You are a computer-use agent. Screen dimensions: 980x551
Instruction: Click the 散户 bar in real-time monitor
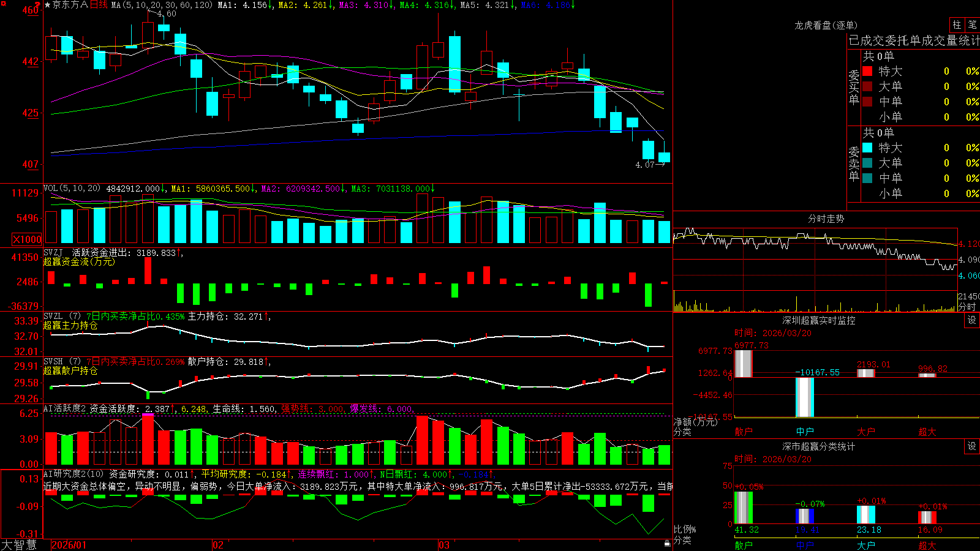pyautogui.click(x=743, y=364)
